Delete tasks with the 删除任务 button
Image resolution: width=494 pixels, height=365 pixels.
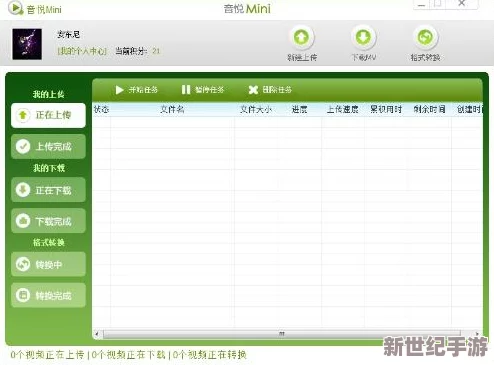[x=270, y=90]
